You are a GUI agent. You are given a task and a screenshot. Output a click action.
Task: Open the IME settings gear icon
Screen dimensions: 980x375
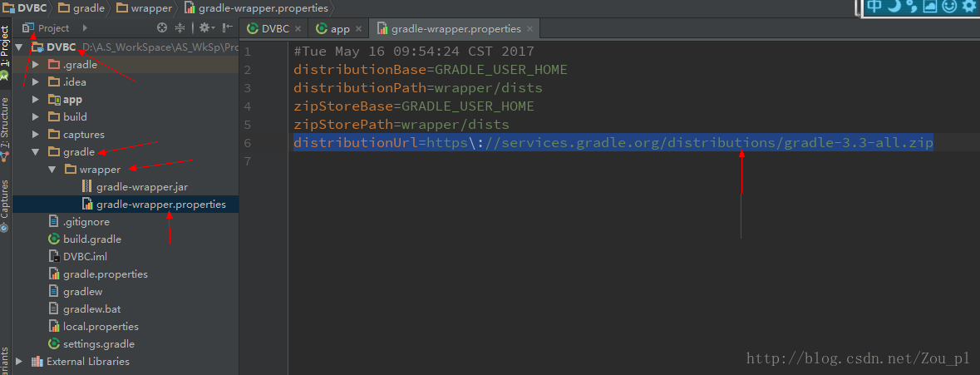pyautogui.click(x=968, y=7)
